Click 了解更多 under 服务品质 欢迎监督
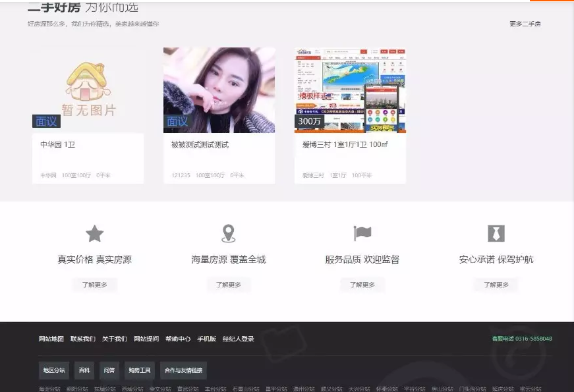Screen dimensions: 574x392 click(x=362, y=285)
